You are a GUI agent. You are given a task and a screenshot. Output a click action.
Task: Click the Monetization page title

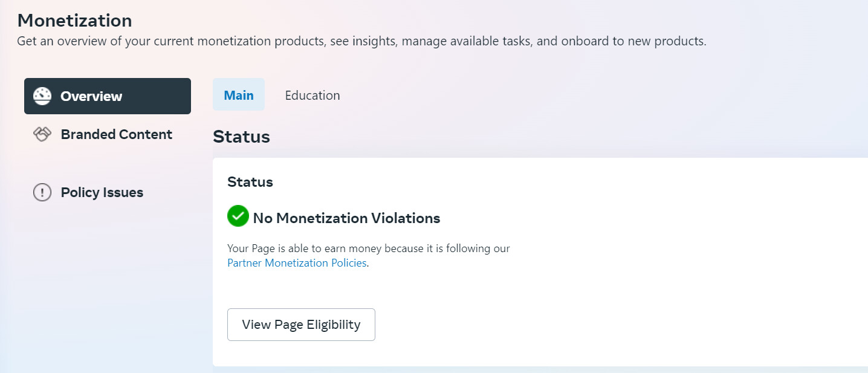click(x=74, y=21)
